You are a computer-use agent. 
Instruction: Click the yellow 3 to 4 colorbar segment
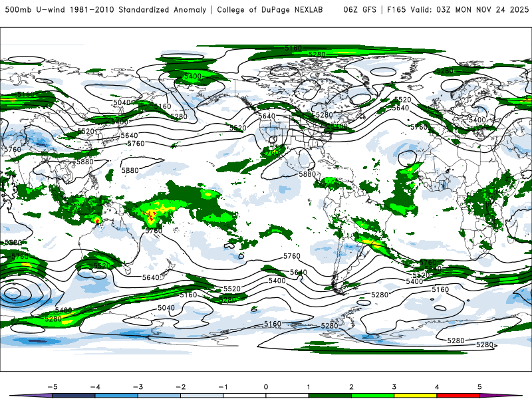[416, 396]
